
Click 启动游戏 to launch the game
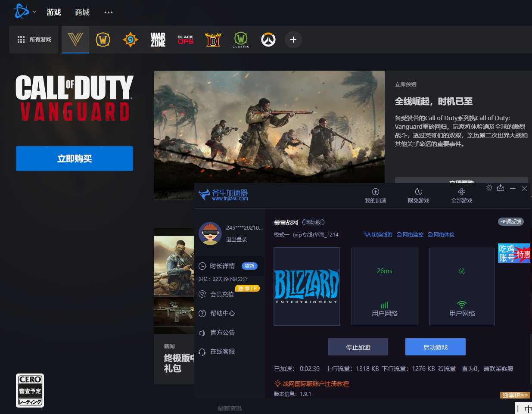pyautogui.click(x=436, y=347)
